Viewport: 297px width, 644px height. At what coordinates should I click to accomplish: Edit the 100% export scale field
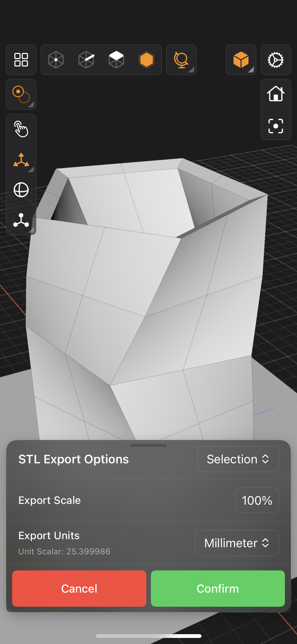coord(257,500)
